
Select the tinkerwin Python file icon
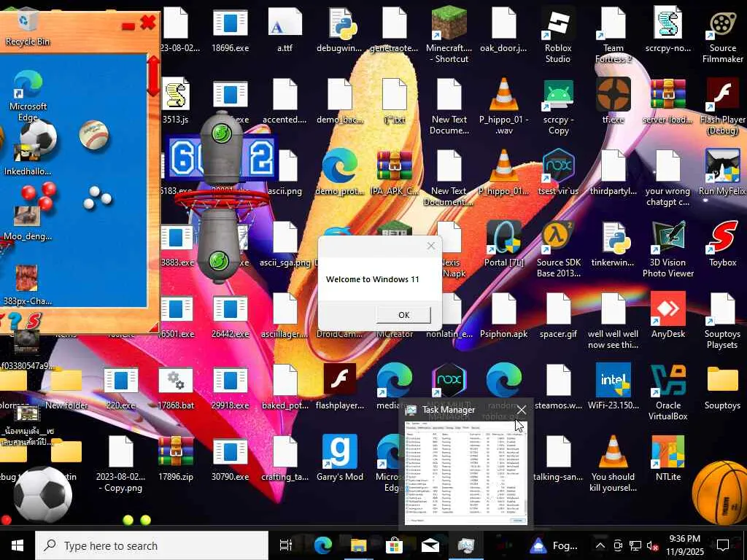(x=613, y=244)
